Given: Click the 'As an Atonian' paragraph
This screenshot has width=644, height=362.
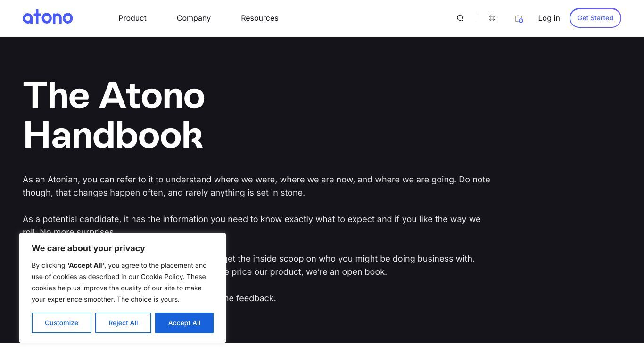Looking at the screenshot, I should point(256,186).
